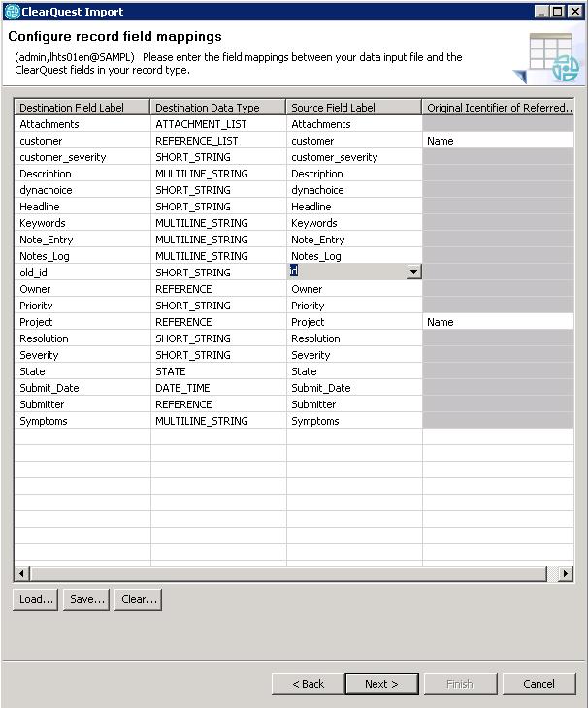Click the id value in the old_id row
The height and width of the screenshot is (708, 588).
(294, 271)
